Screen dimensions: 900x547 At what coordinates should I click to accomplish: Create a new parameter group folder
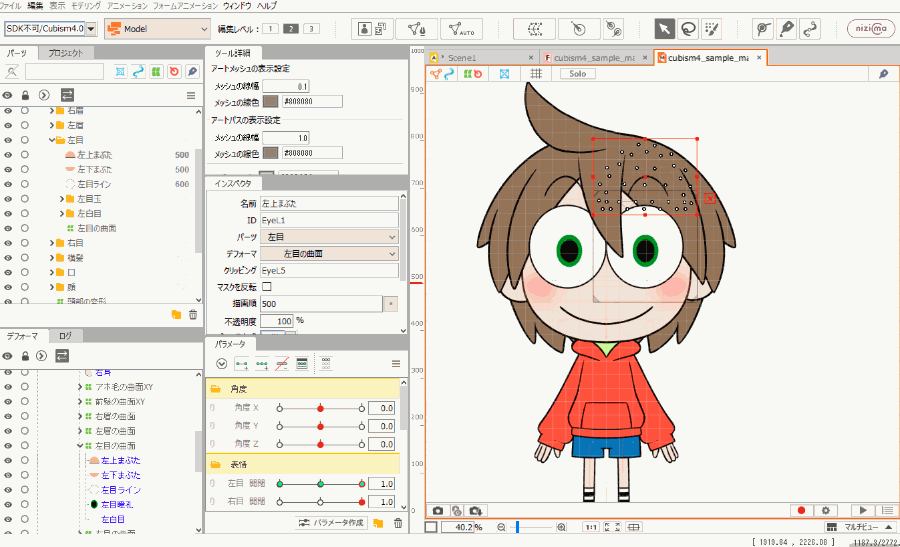378,523
